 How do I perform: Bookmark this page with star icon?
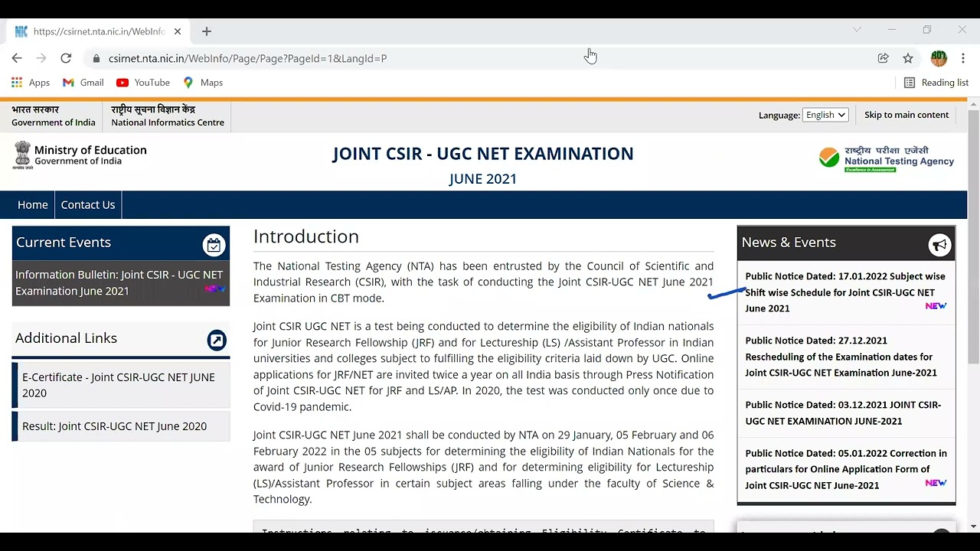pyautogui.click(x=908, y=58)
